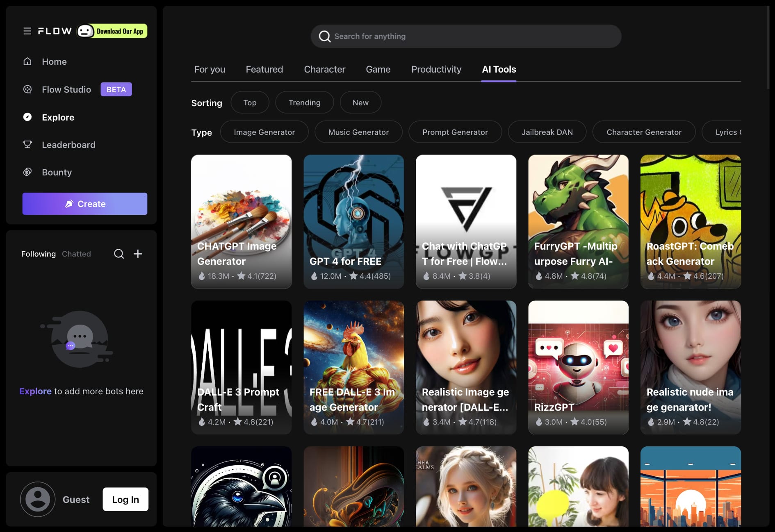
Task: Click the Bounty coin icon
Action: tap(27, 172)
